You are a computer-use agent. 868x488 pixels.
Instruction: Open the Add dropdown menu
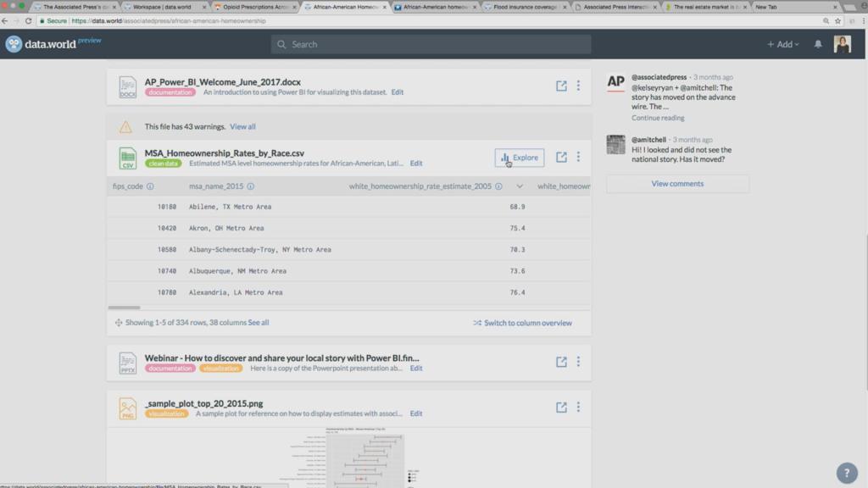(x=782, y=44)
